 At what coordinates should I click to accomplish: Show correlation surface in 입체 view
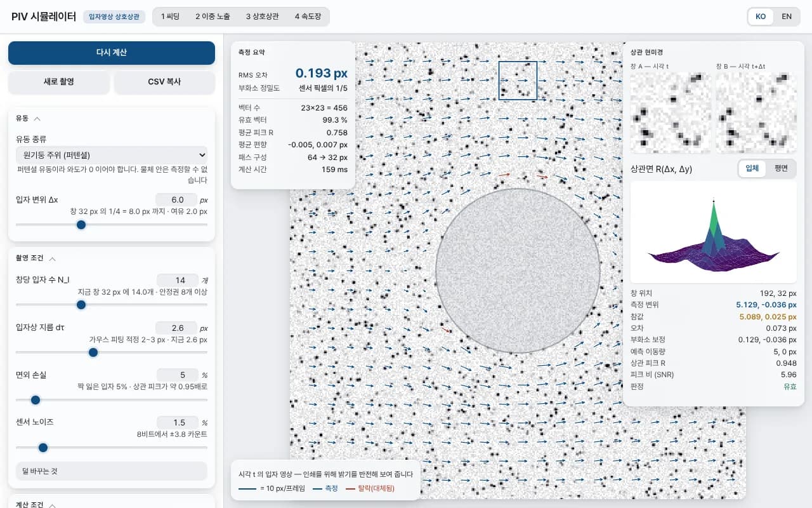pos(752,168)
